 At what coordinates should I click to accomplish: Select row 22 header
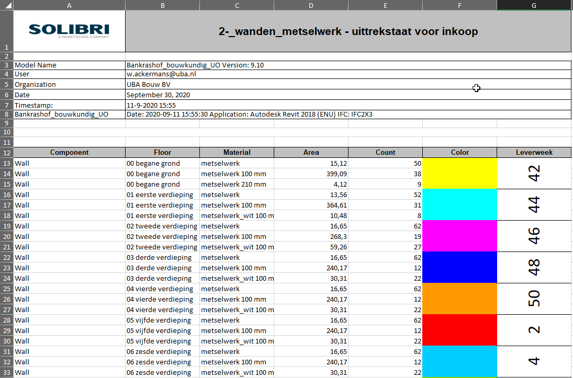(x=7, y=257)
